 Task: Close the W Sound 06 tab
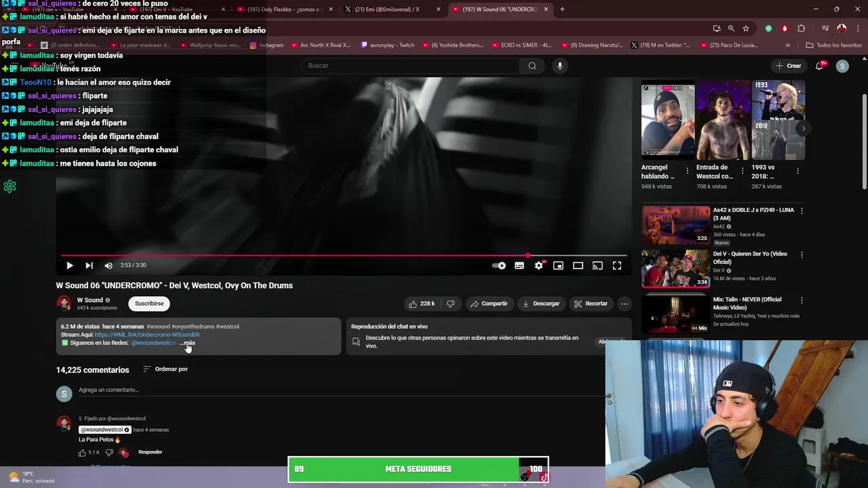click(546, 9)
